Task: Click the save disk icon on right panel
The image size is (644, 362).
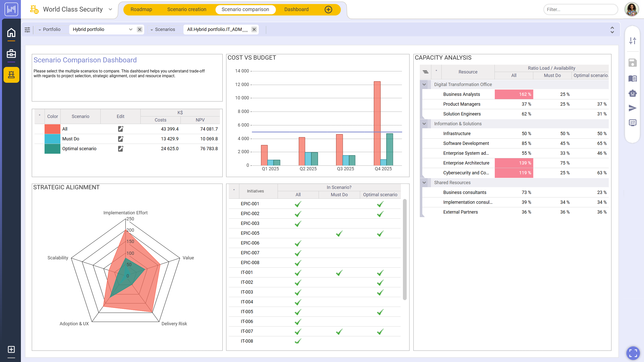Action: coord(632,63)
